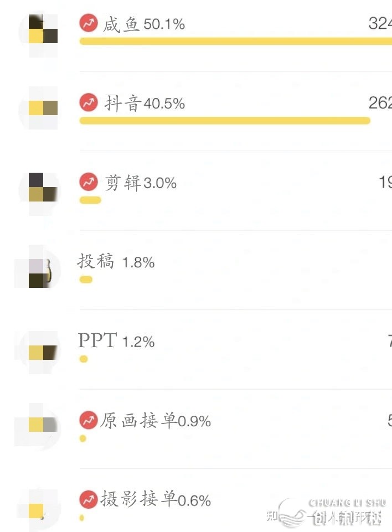Open the pixelated avatar in the 抖音 row
Image resolution: width=392 pixels, height=532 pixels.
(39, 109)
